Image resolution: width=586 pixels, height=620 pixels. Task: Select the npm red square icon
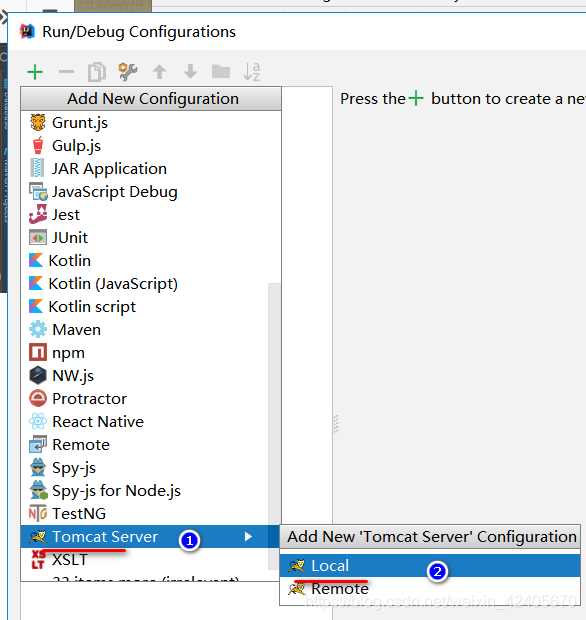(x=38, y=352)
